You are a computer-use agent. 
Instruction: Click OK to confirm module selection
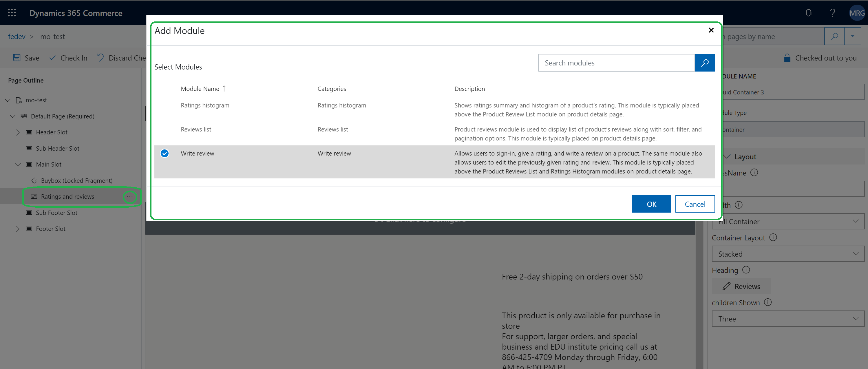click(x=652, y=204)
